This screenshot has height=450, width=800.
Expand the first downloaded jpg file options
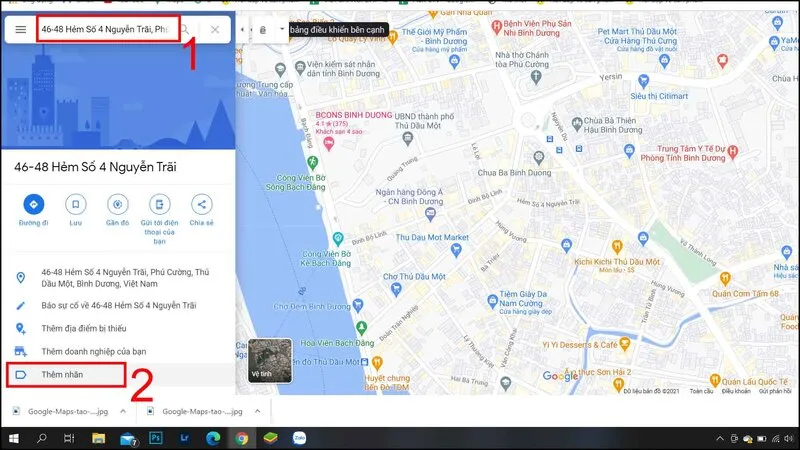123,411
